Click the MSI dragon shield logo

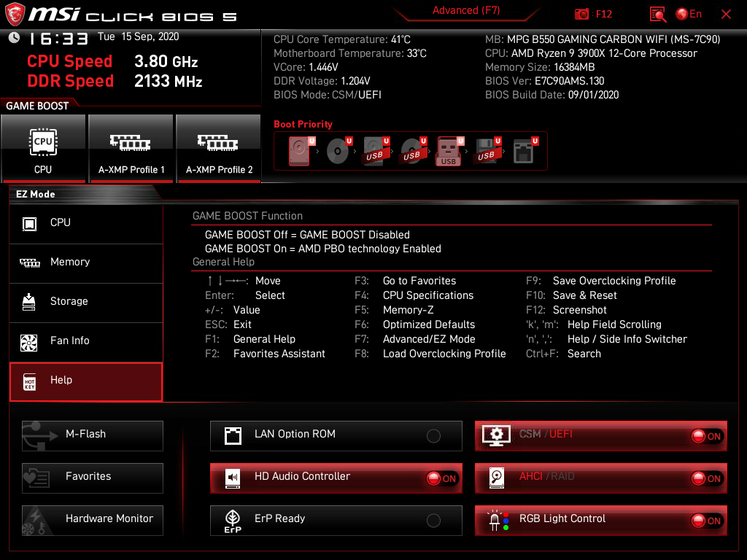[x=15, y=14]
